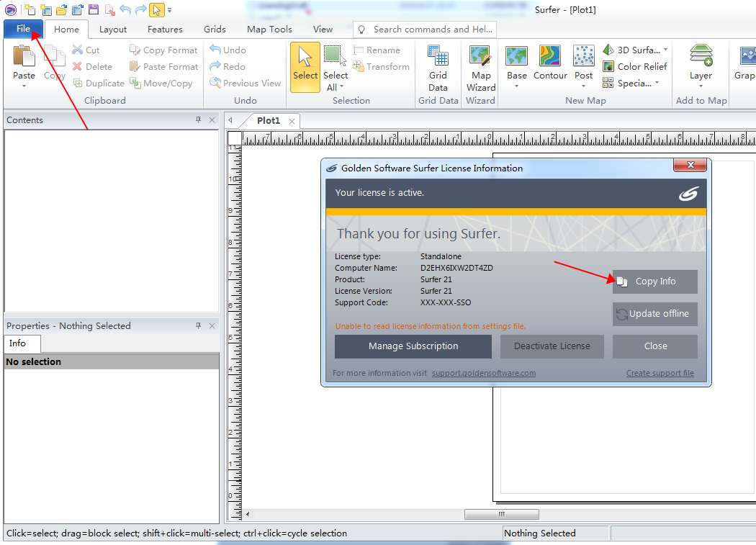
Task: Pin the Contents panel
Action: [x=199, y=120]
